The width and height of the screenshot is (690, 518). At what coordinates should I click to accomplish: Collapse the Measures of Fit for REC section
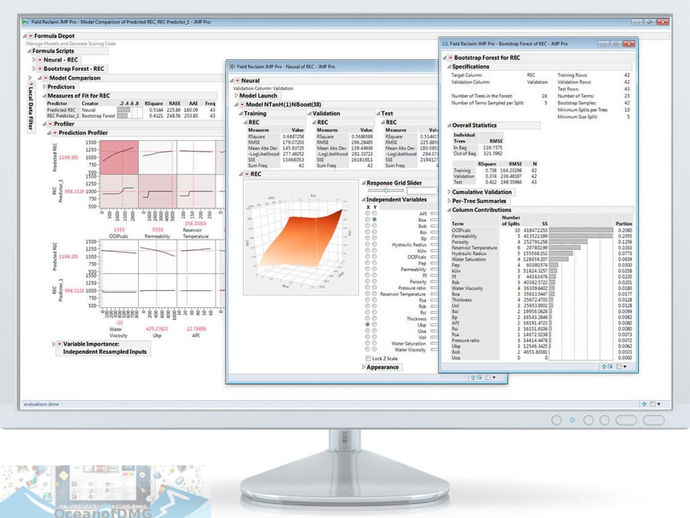click(x=44, y=96)
